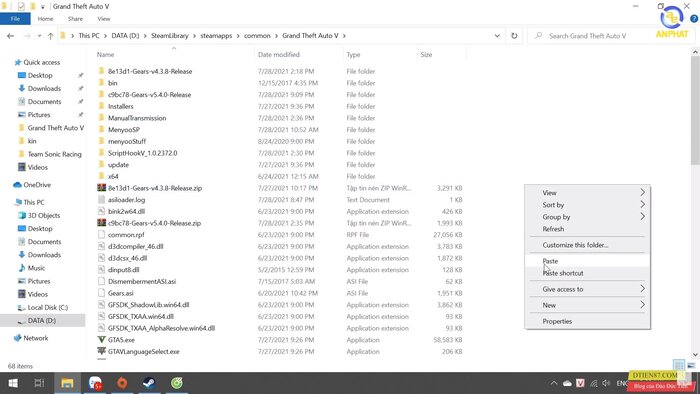Click SteamLibrary in the address breadcrumb
Image resolution: width=700 pixels, height=394 pixels.
pos(170,36)
